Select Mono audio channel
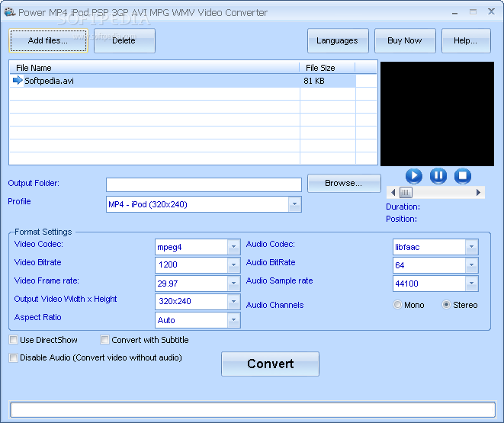Viewport: 504px width, 423px height. pos(397,304)
